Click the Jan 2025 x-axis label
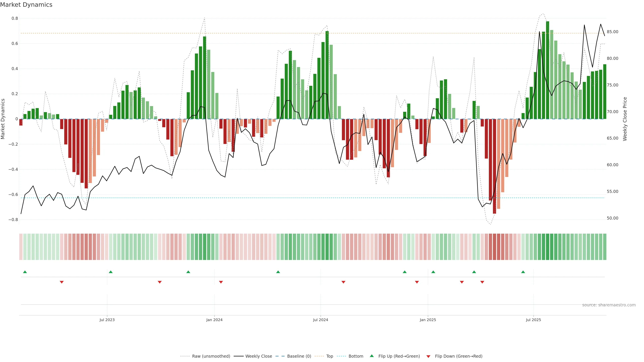Viewport: 644px width, 362px height. point(428,320)
